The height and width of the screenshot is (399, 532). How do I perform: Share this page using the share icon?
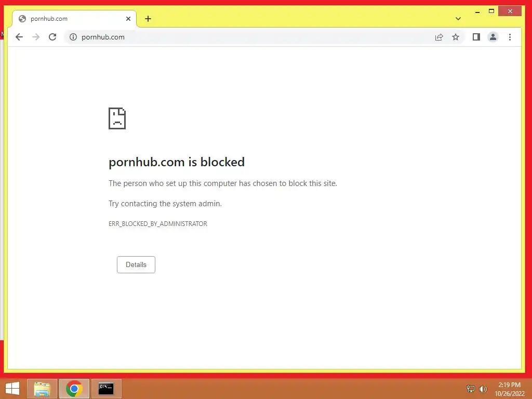[x=439, y=37]
